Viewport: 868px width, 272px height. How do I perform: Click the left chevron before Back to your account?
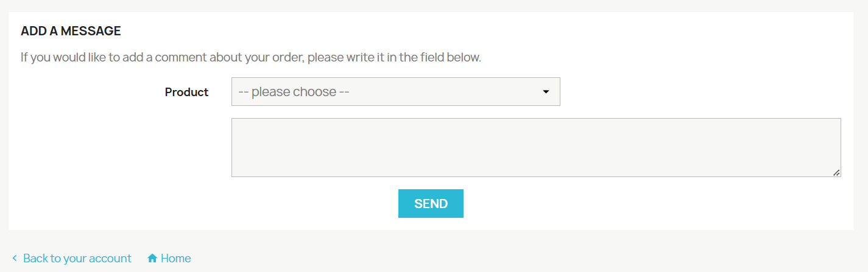pyautogui.click(x=15, y=259)
